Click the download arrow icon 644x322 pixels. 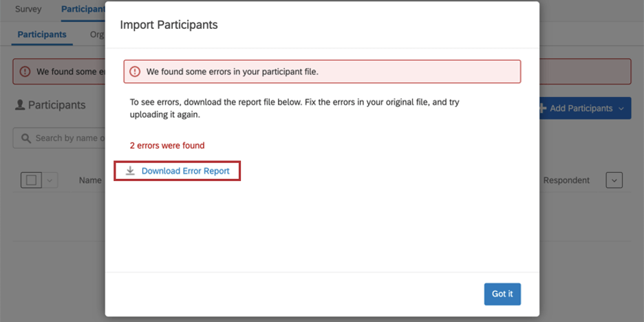(130, 171)
